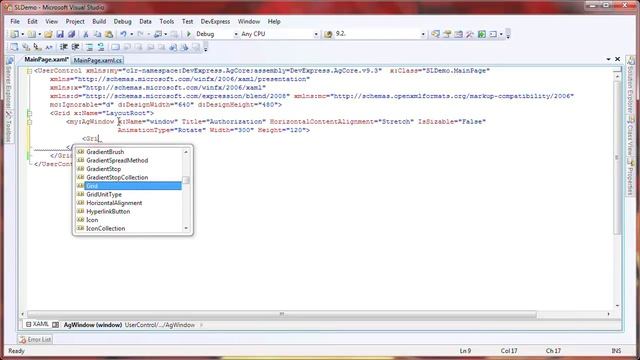Open the DevExpress menu

(x=215, y=21)
